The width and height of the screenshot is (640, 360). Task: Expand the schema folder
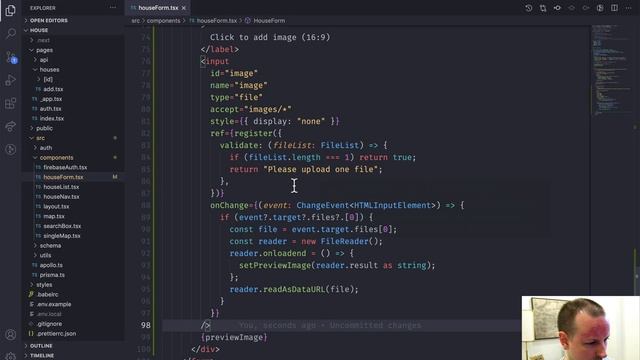50,246
